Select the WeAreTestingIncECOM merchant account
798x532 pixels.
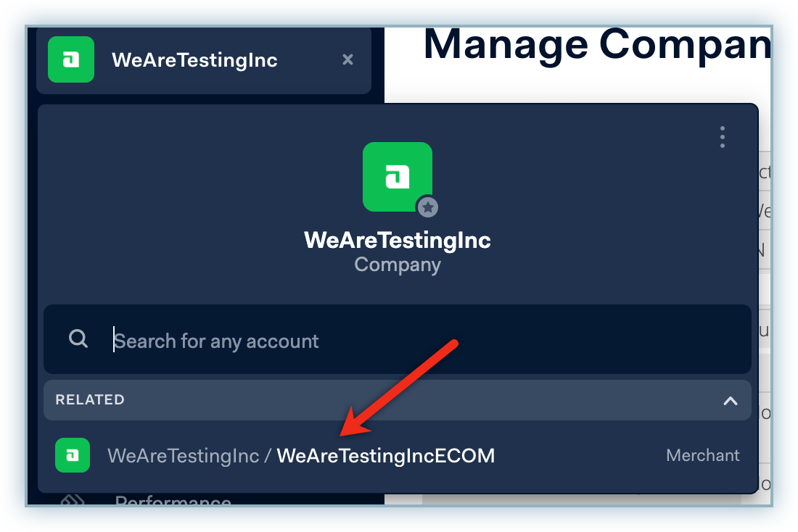pyautogui.click(x=385, y=456)
